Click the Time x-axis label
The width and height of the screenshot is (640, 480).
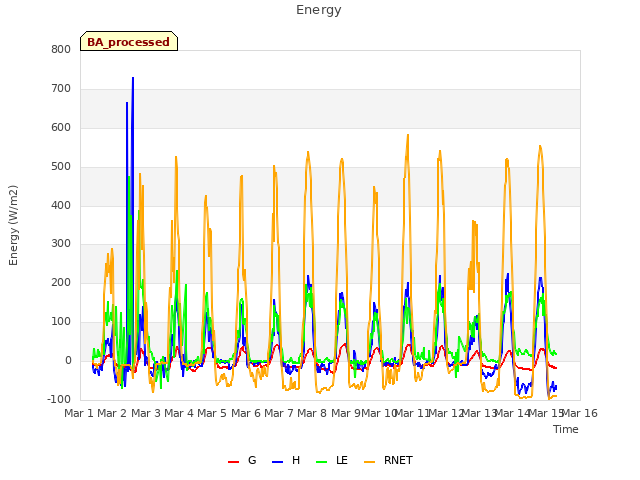click(x=566, y=429)
